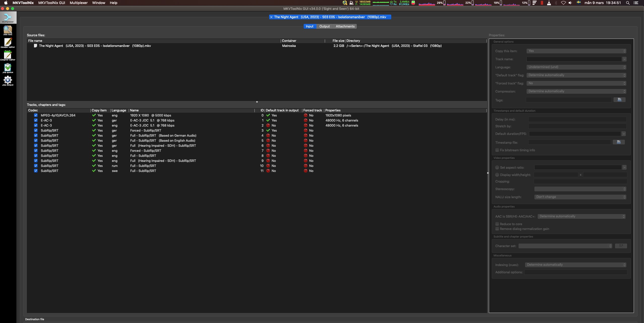The height and width of the screenshot is (323, 644).
Task: Expand the NALU size length dropdown
Action: 580,197
